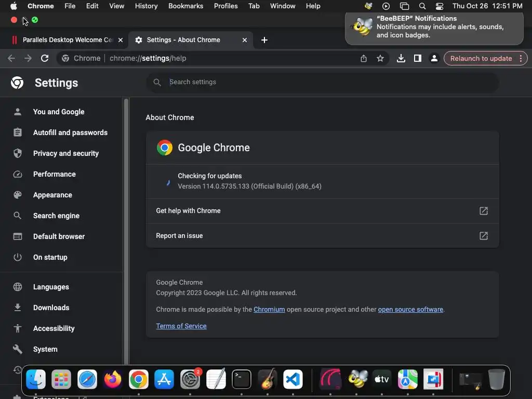Click the share icon in address bar
This screenshot has width=532, height=399.
(363, 58)
